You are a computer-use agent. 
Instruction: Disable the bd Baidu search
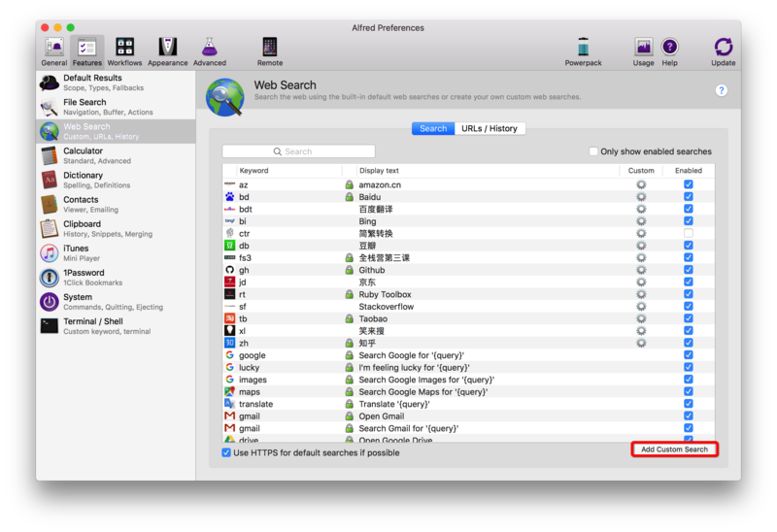(x=689, y=197)
